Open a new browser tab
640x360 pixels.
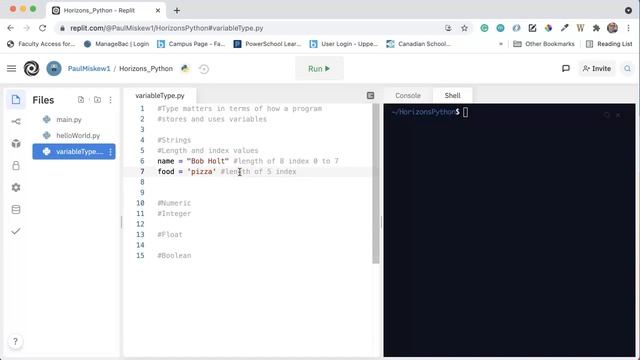(177, 11)
